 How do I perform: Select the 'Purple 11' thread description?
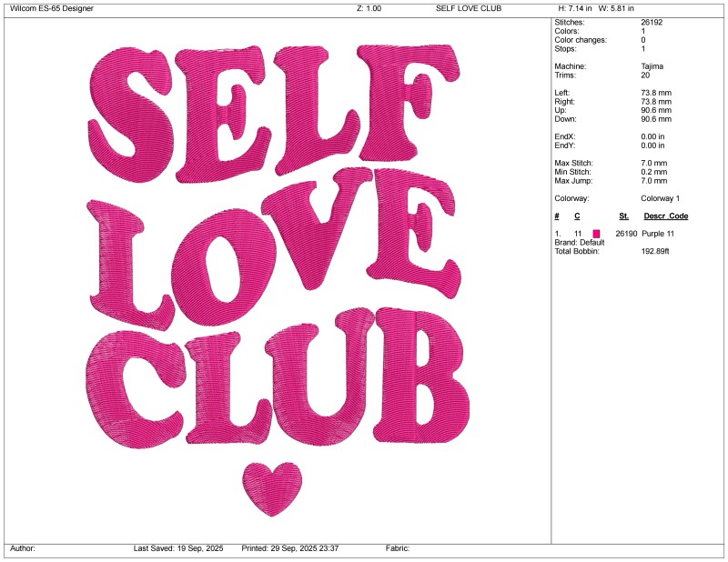pos(657,234)
